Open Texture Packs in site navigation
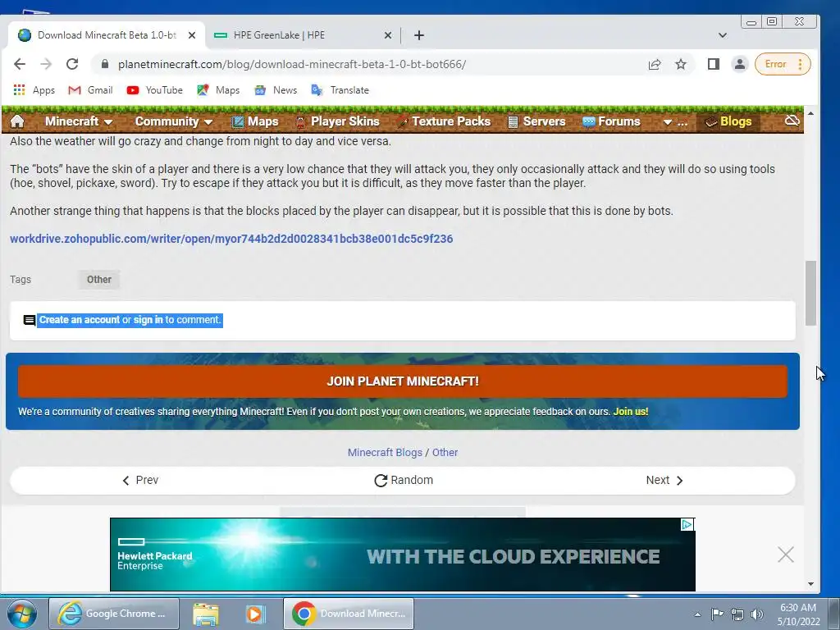 [x=444, y=121]
